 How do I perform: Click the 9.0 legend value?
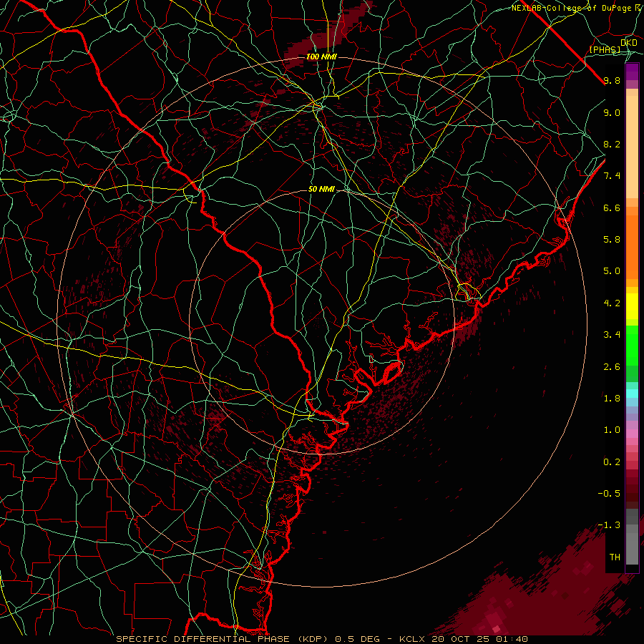[x=612, y=112]
